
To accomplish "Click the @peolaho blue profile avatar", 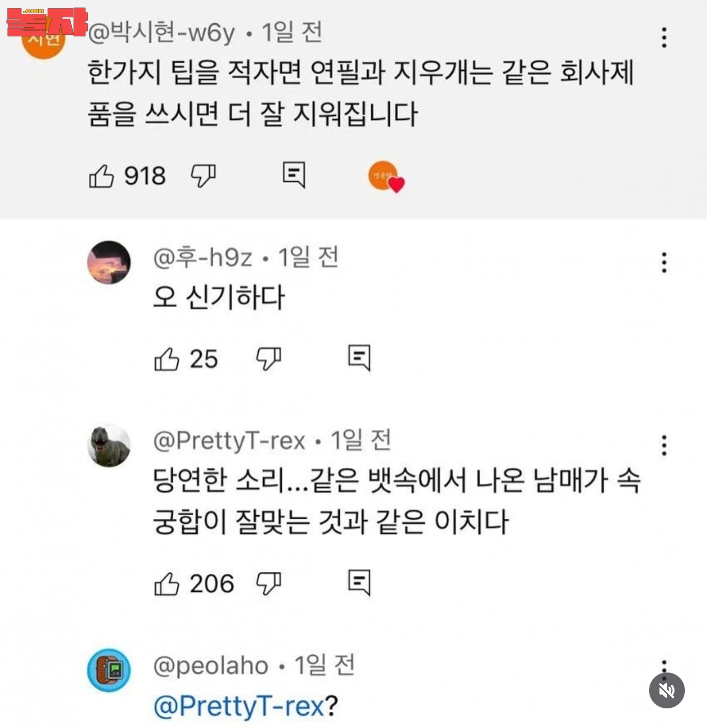I will (x=109, y=670).
